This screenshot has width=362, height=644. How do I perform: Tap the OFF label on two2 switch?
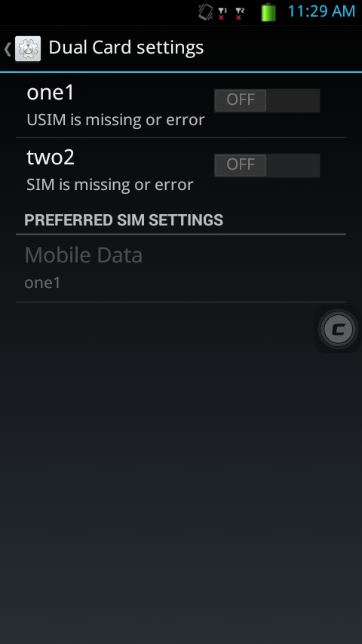[241, 164]
